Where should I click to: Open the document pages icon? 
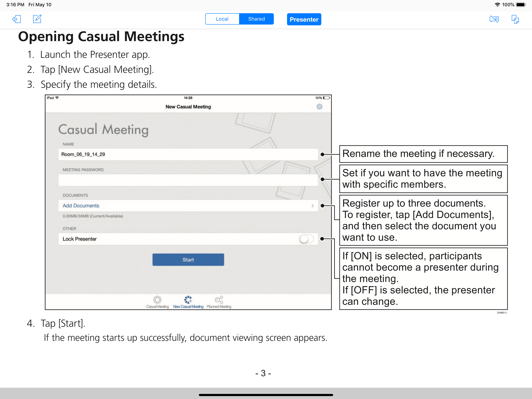click(515, 19)
